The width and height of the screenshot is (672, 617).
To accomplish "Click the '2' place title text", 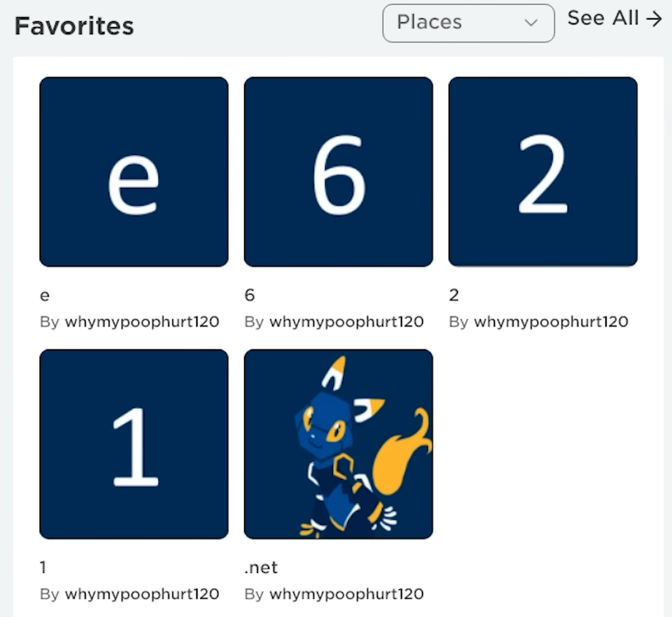I will tap(454, 295).
